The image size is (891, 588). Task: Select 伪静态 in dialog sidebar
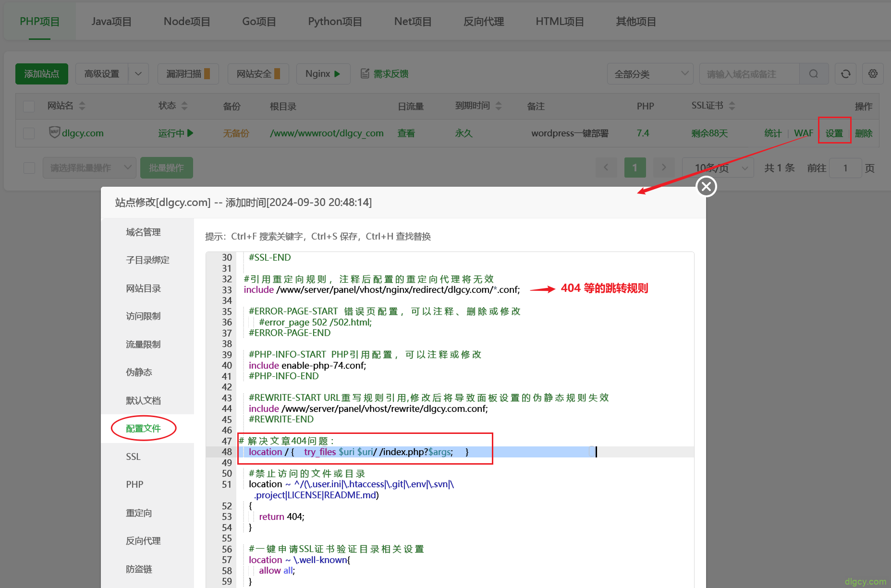pos(139,372)
